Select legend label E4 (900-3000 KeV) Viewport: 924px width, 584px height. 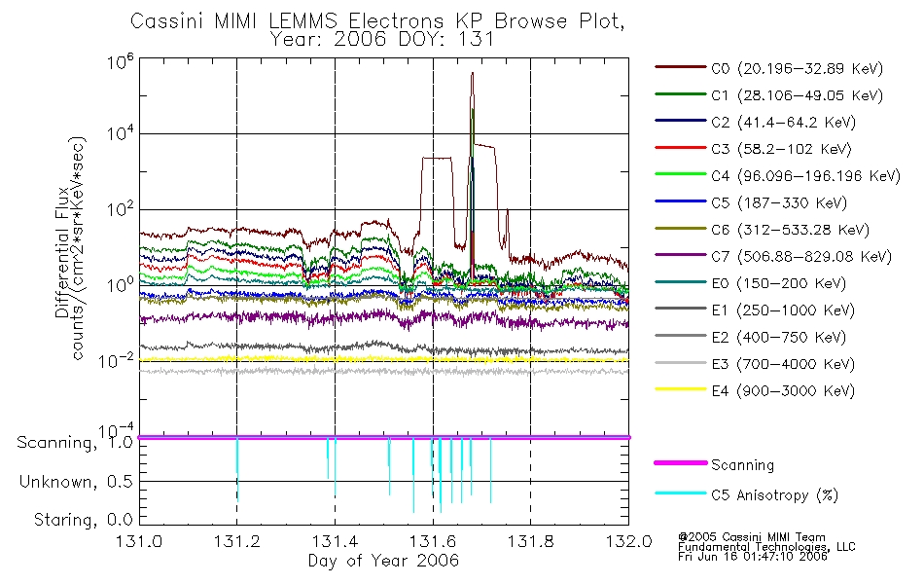tap(783, 391)
